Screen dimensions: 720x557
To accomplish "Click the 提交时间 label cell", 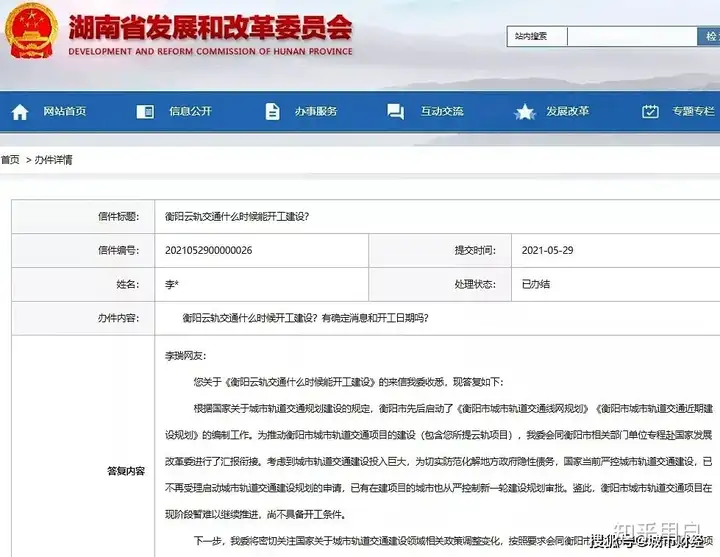I will click(x=440, y=250).
